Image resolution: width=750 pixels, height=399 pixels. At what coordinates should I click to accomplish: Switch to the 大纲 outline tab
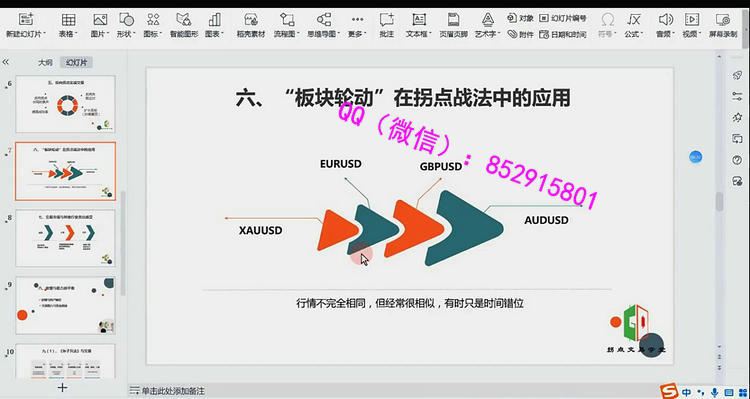pos(45,62)
